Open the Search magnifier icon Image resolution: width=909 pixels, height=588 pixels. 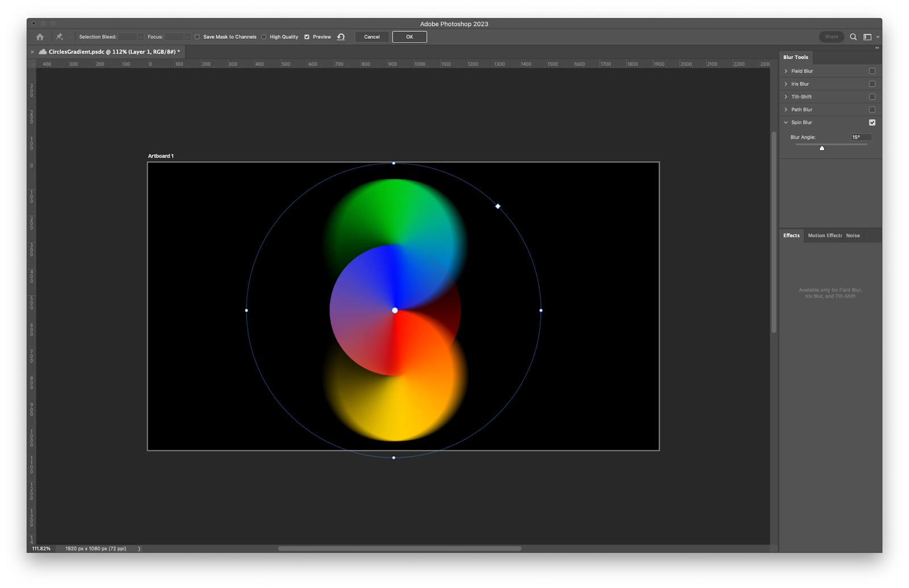point(853,37)
